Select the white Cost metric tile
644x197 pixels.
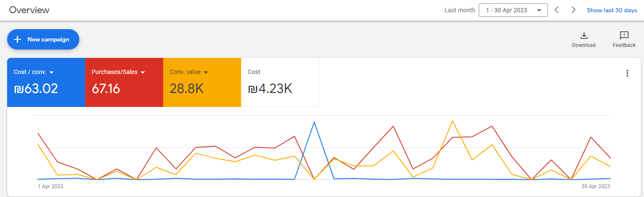280,82
